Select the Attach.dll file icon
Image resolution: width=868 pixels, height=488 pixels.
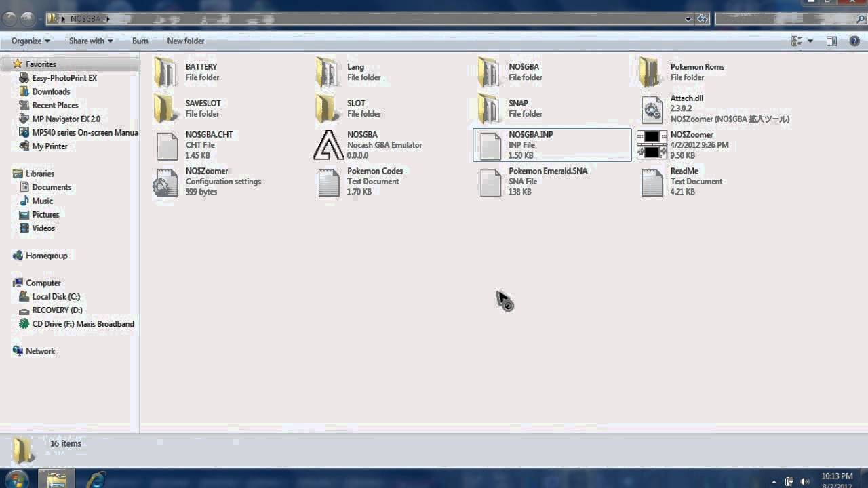pyautogui.click(x=652, y=109)
